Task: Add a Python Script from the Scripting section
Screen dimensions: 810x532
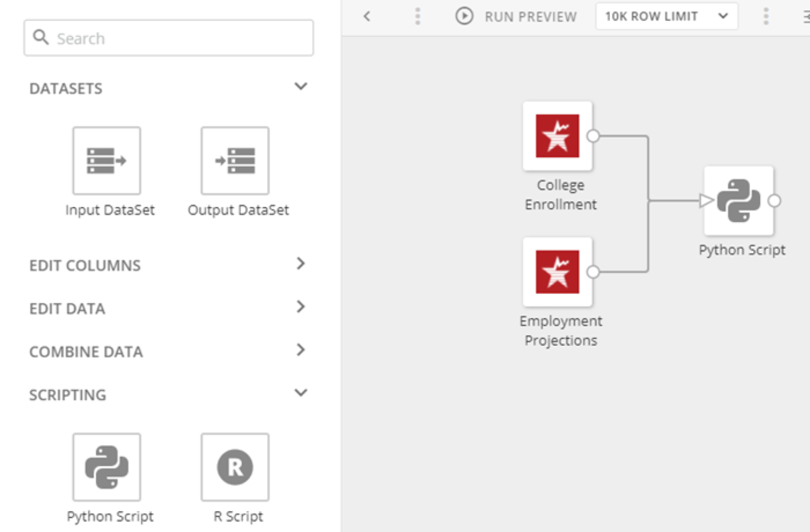Action: pyautogui.click(x=106, y=466)
